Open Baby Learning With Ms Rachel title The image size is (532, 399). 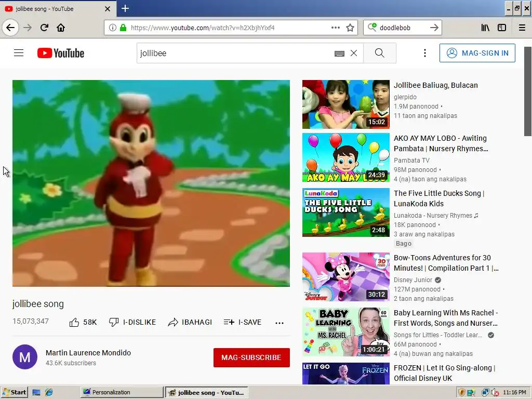446,318
